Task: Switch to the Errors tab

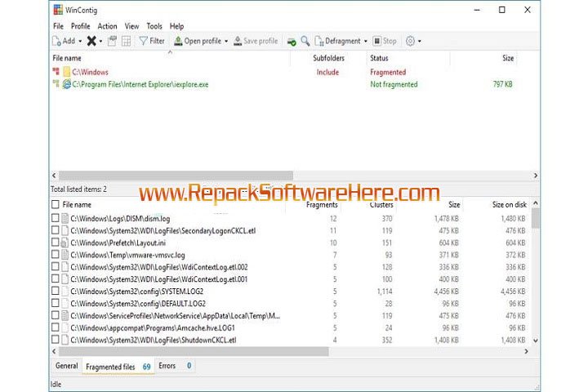Action: pyautogui.click(x=175, y=366)
